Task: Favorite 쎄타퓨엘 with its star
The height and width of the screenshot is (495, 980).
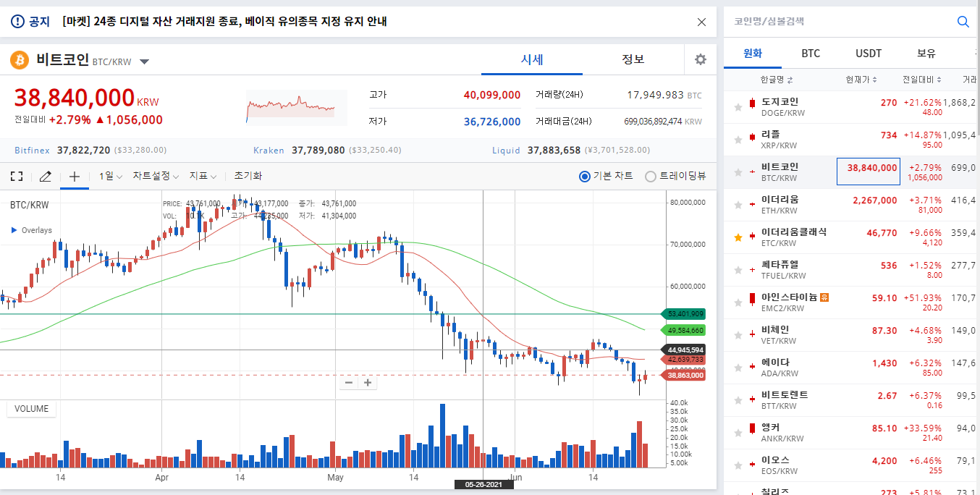Action: (x=738, y=270)
